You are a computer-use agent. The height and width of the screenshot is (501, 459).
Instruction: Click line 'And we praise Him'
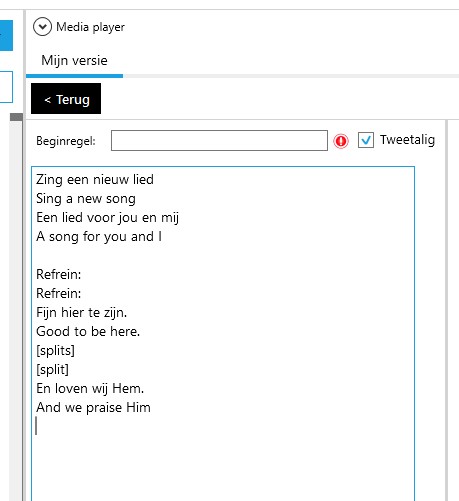(93, 408)
